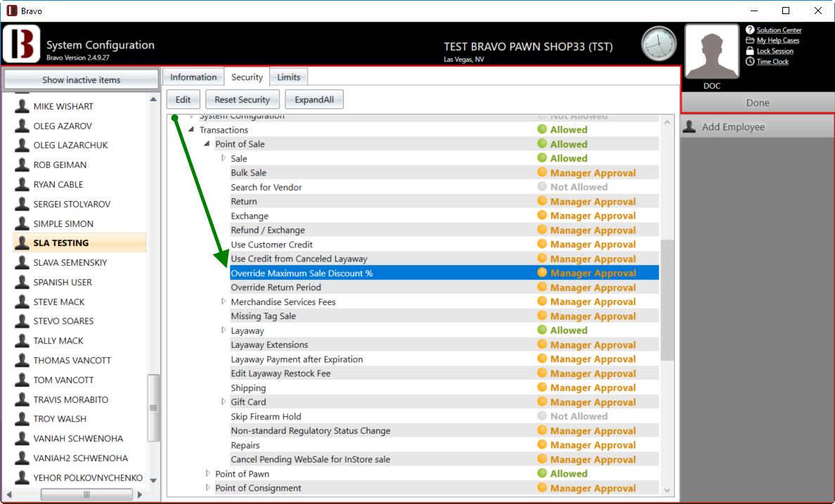Click the orange status dot for Shipping
Image resolution: width=835 pixels, height=504 pixels.
(x=542, y=387)
